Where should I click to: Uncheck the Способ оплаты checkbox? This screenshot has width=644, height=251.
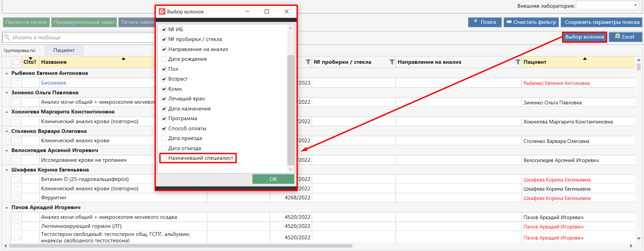(x=164, y=129)
